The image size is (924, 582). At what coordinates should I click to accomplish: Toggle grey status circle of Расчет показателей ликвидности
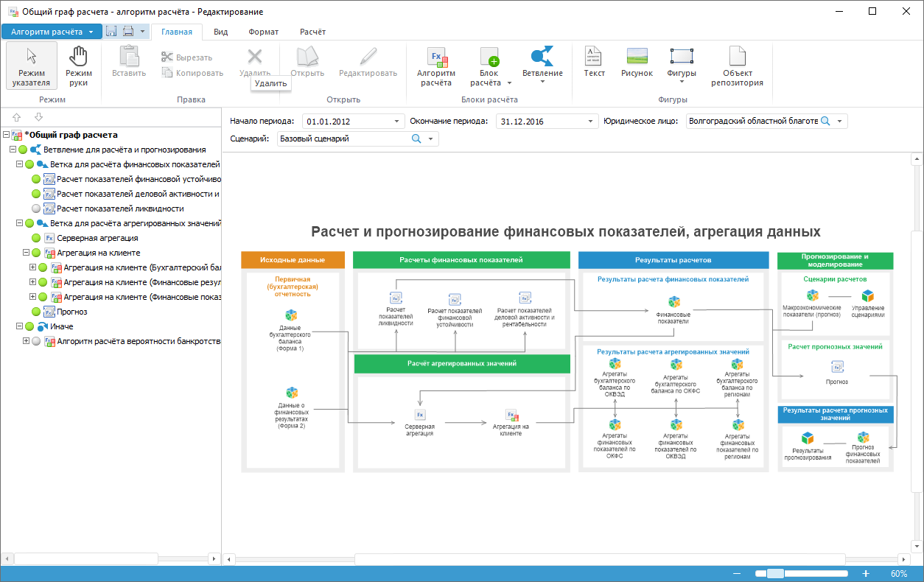[37, 208]
